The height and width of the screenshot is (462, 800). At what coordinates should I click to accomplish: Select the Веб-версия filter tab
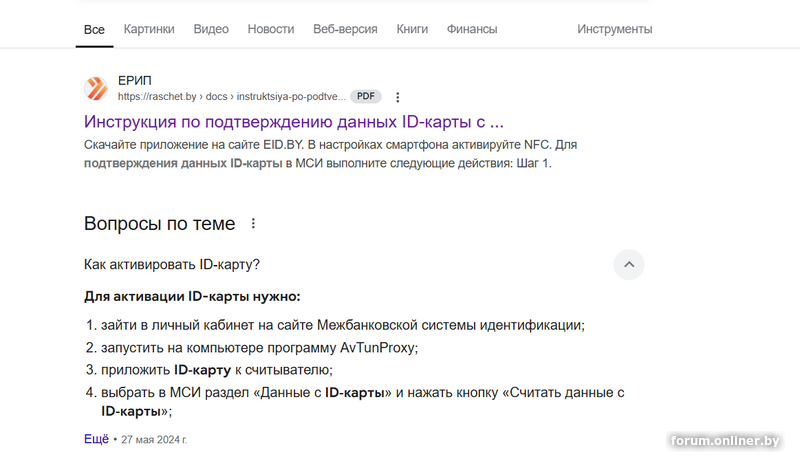(345, 29)
